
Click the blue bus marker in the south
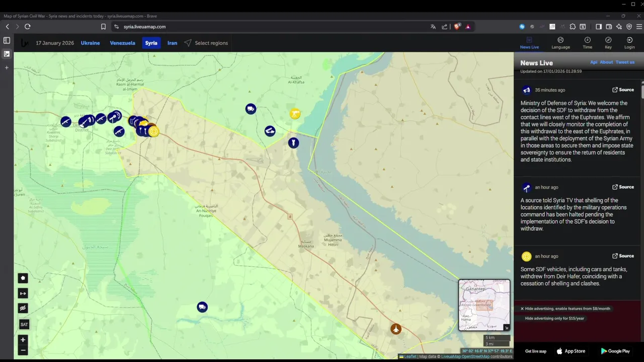click(202, 307)
